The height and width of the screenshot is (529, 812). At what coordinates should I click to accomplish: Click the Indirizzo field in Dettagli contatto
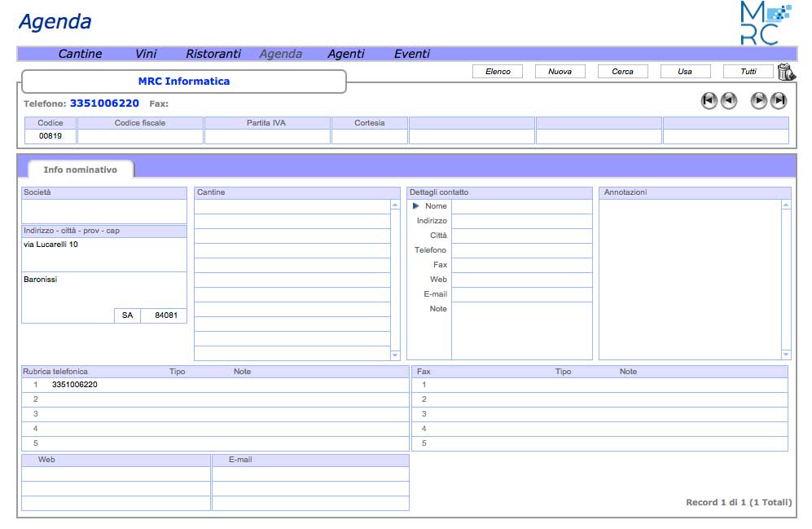point(521,221)
